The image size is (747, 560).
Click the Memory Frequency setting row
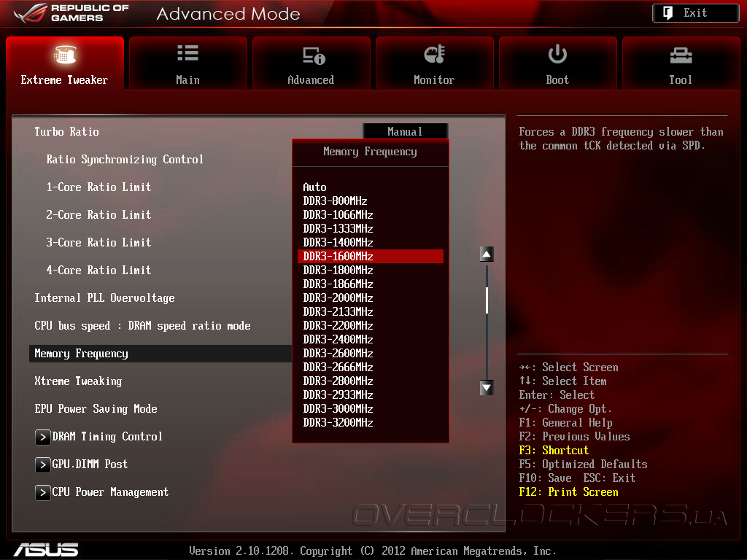coord(160,354)
